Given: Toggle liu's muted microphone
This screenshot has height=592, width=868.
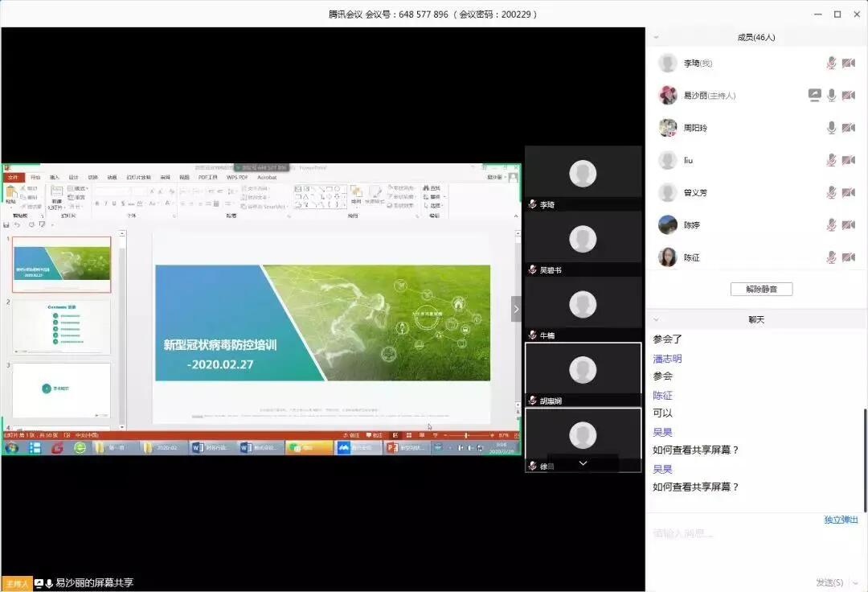Looking at the screenshot, I should click(832, 160).
